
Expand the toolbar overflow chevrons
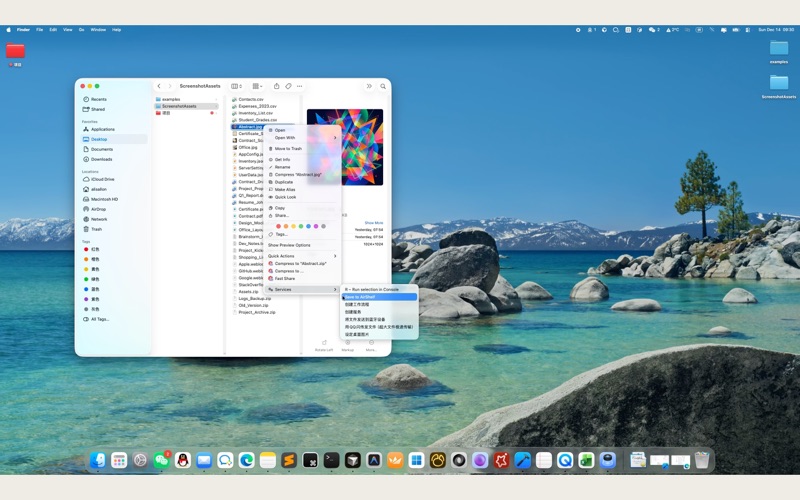tap(369, 86)
